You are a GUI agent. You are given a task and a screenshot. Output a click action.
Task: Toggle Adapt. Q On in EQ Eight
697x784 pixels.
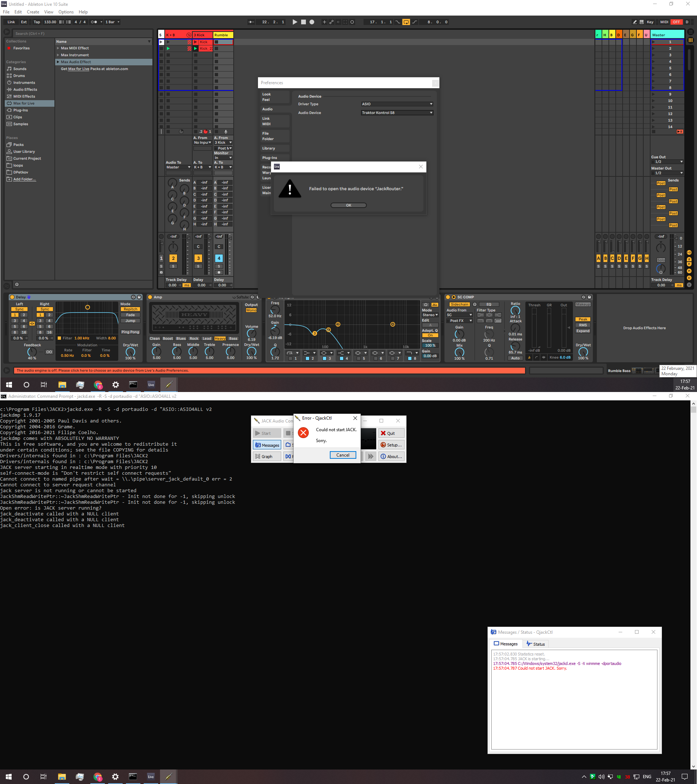[x=430, y=335]
